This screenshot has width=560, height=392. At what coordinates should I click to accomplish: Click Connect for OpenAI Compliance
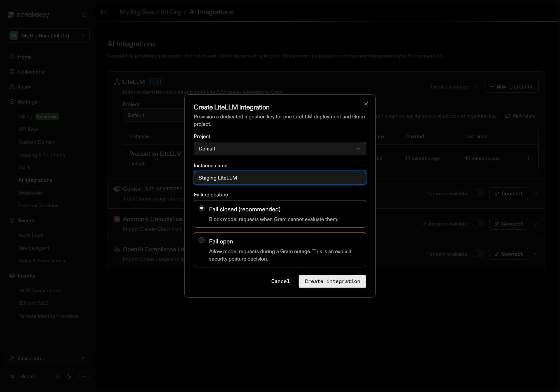point(509,254)
